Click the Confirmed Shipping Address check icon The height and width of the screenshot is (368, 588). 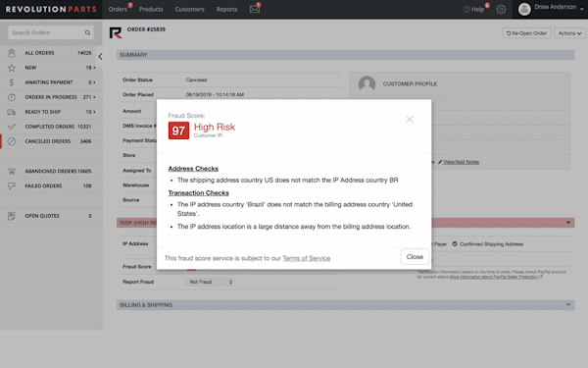click(455, 244)
